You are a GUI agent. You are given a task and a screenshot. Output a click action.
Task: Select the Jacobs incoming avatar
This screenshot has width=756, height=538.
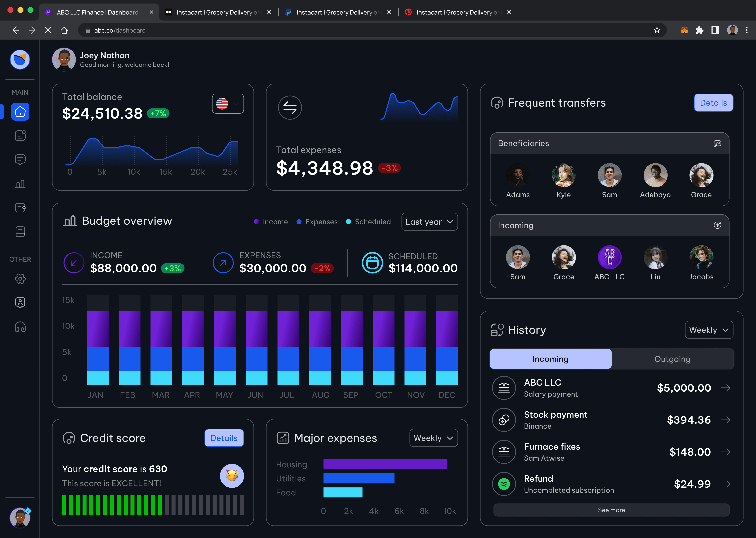[701, 257]
